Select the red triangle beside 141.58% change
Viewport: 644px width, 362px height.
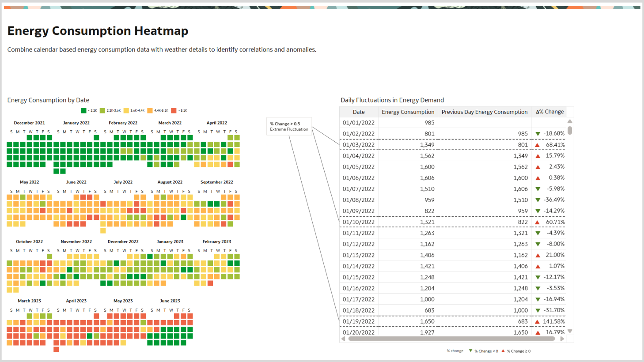(537, 321)
